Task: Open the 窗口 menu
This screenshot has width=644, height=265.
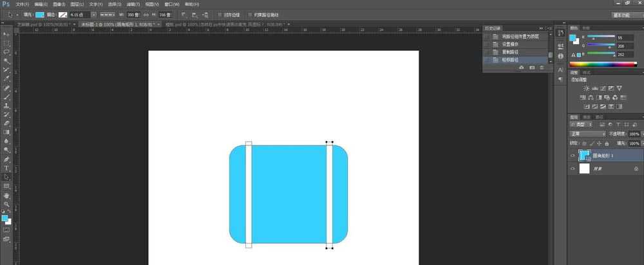Action: pos(172,4)
